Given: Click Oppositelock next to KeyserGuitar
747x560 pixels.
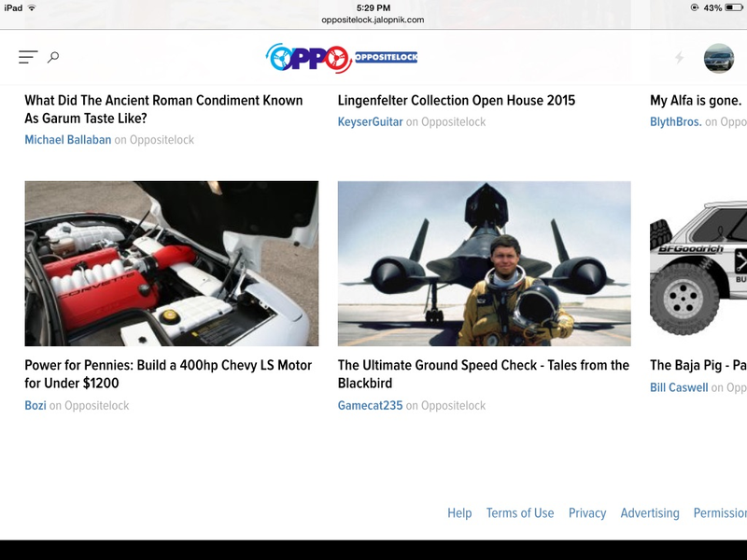Looking at the screenshot, I should click(x=453, y=122).
